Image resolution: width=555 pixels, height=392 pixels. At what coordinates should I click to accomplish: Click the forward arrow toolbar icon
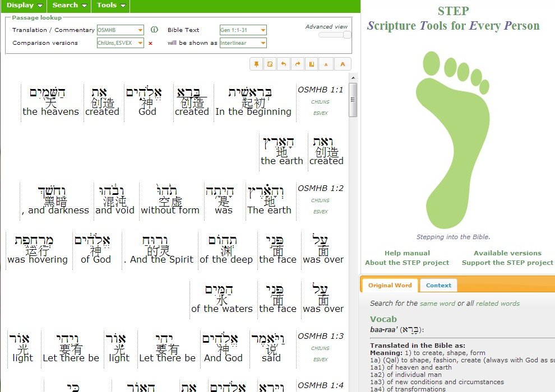click(298, 64)
